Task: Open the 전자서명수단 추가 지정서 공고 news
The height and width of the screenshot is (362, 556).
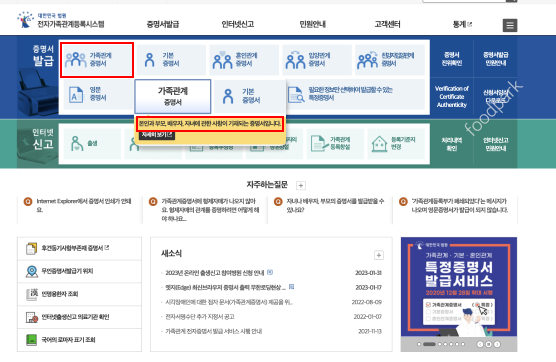Action: coord(200,317)
